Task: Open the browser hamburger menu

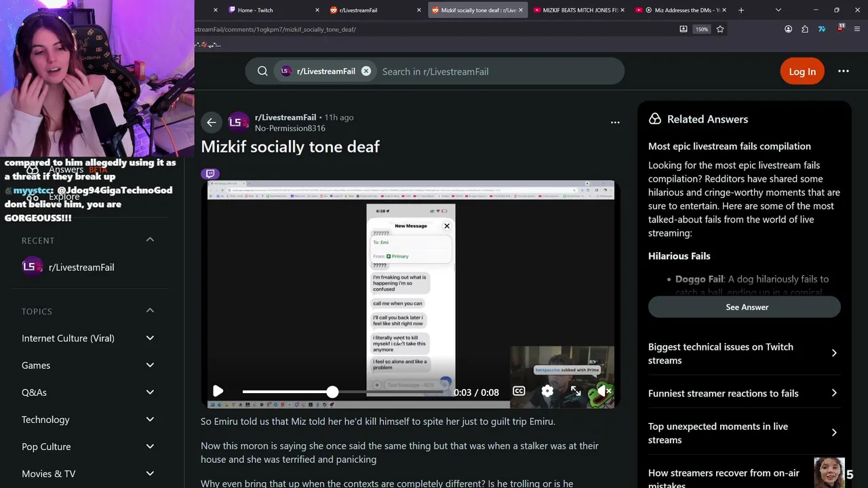Action: pyautogui.click(x=858, y=29)
